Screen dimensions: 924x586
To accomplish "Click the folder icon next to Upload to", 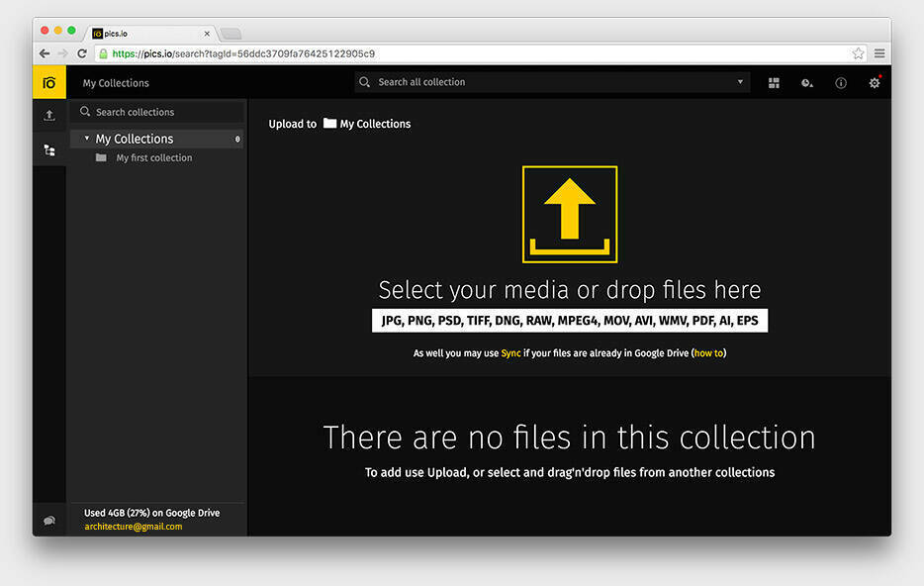I will click(330, 123).
